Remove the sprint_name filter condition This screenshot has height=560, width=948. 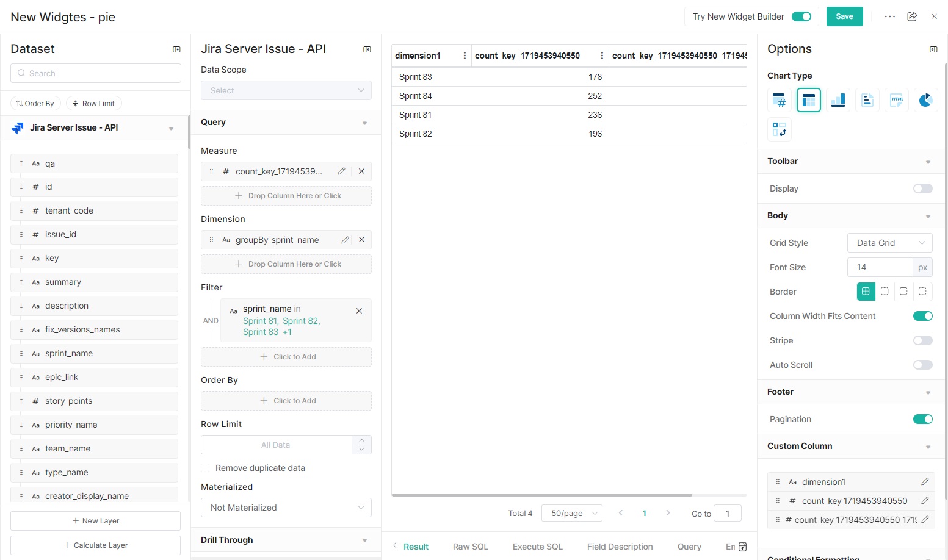359,311
